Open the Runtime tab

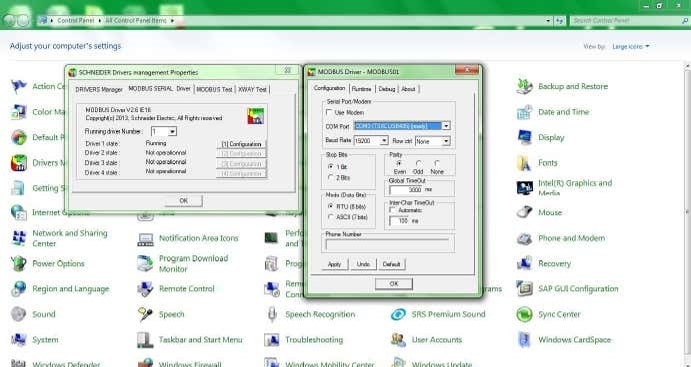pyautogui.click(x=361, y=89)
